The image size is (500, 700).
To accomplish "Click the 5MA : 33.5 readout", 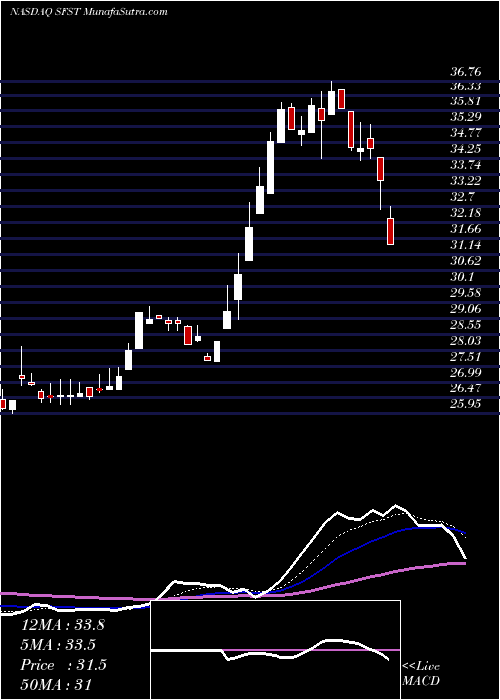I will [59, 645].
